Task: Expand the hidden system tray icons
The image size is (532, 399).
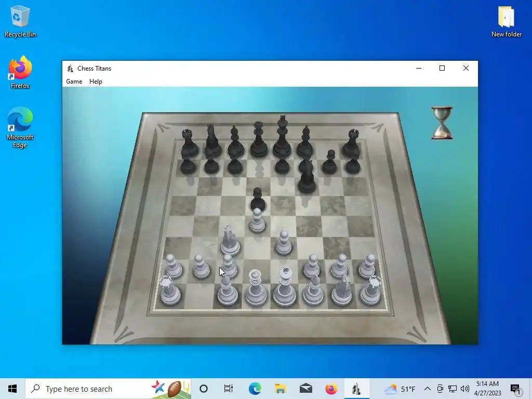Action: tap(428, 389)
